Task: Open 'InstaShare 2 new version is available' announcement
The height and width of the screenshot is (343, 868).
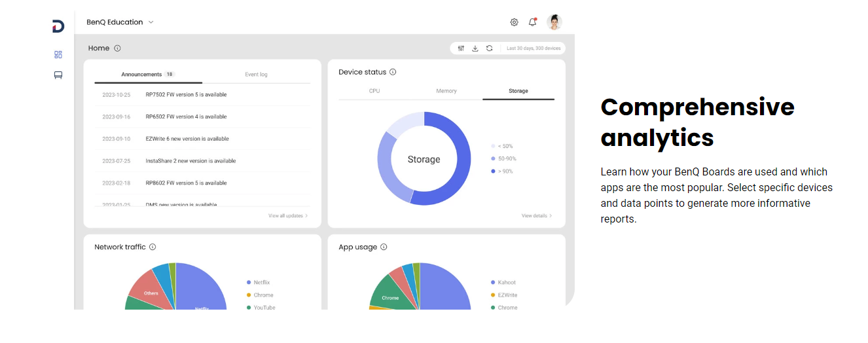Action: tap(190, 161)
